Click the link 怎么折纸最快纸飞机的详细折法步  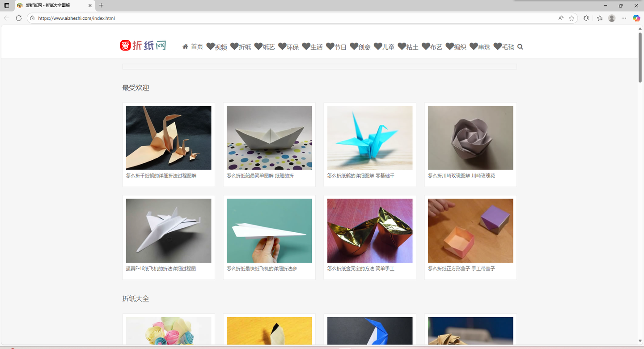262,268
